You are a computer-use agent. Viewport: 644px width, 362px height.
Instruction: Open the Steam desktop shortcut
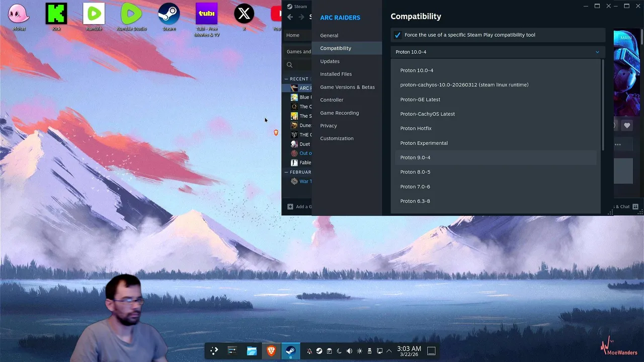point(169,18)
